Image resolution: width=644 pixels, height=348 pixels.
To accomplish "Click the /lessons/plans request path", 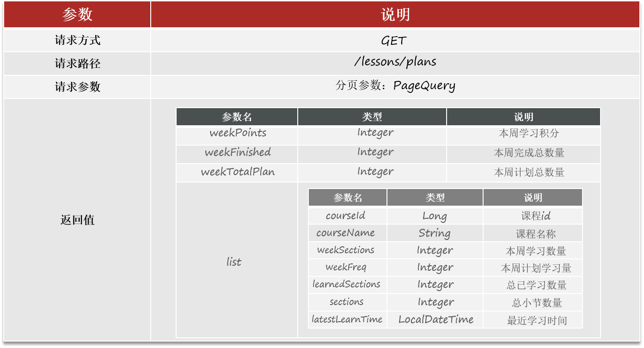I will [395, 62].
